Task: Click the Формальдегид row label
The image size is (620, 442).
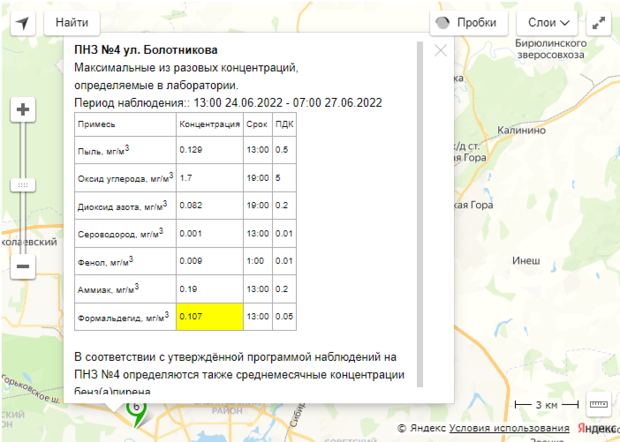Action: [x=122, y=317]
